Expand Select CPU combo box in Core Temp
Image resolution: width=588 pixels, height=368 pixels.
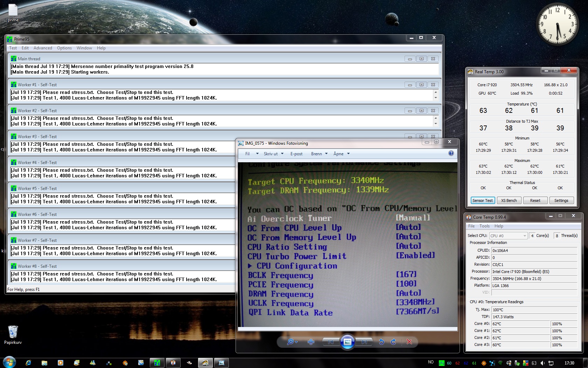click(508, 236)
